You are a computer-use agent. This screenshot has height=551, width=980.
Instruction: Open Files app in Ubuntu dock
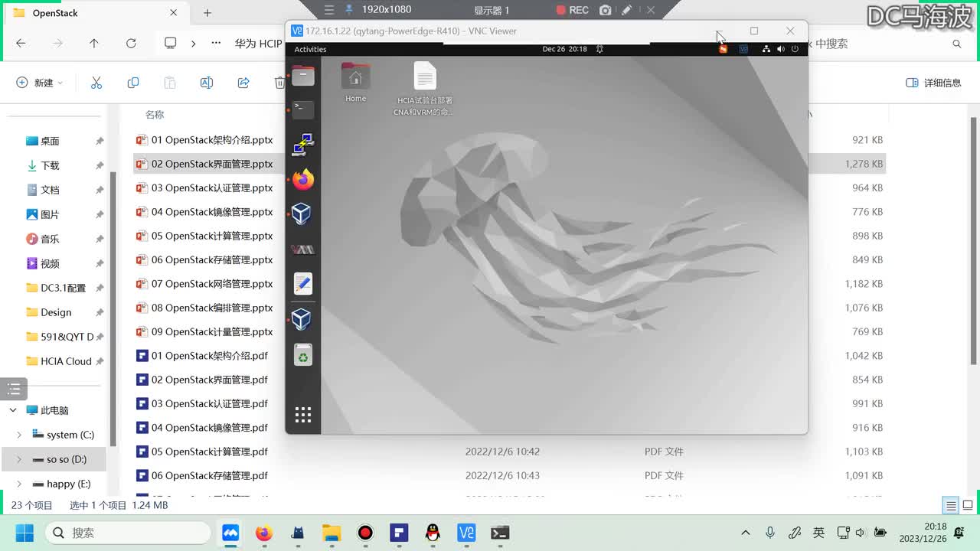coord(303,76)
